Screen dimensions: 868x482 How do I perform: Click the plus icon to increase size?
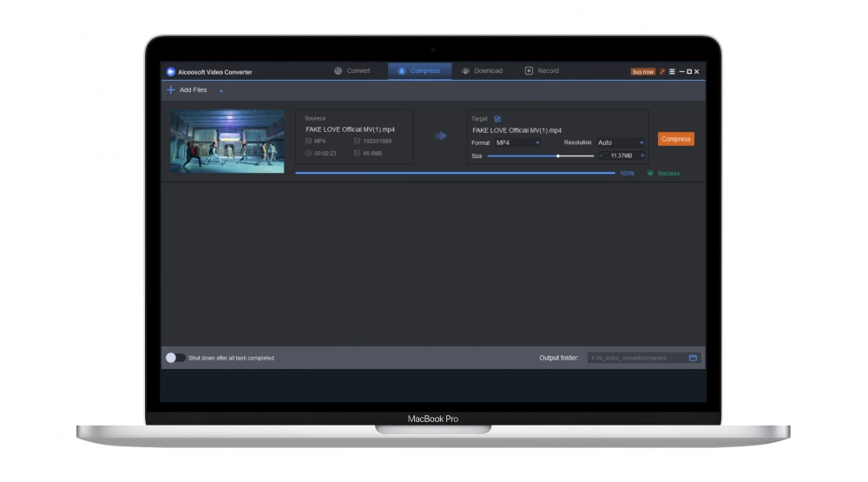(642, 155)
